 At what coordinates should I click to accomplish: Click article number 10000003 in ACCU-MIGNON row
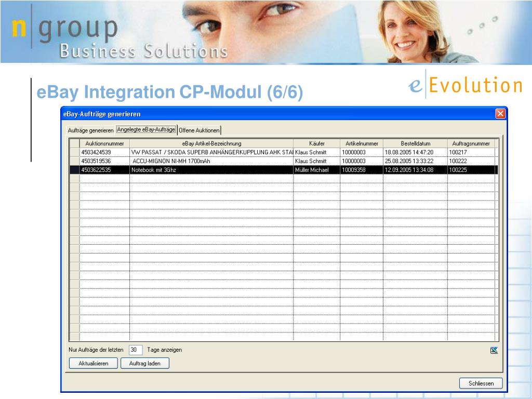(x=362, y=161)
